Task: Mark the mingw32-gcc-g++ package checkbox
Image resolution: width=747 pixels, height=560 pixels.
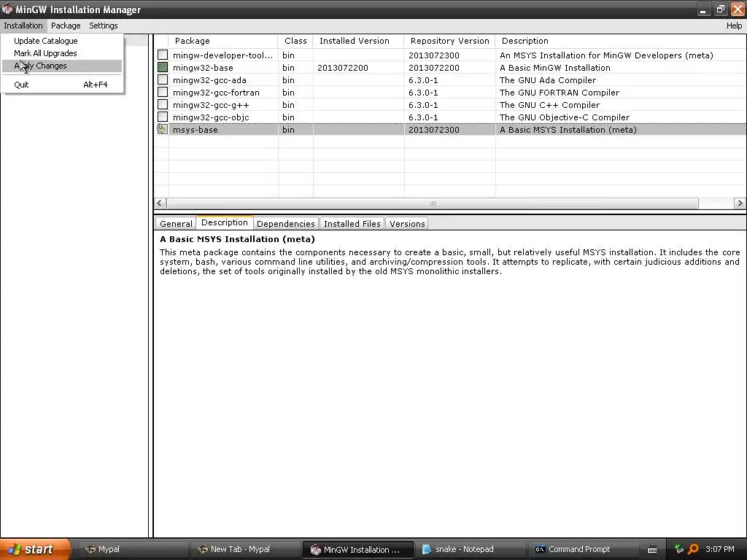Action: click(x=163, y=105)
